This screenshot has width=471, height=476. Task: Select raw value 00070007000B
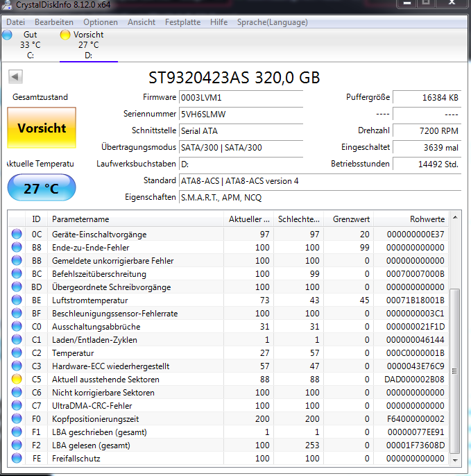click(x=415, y=274)
